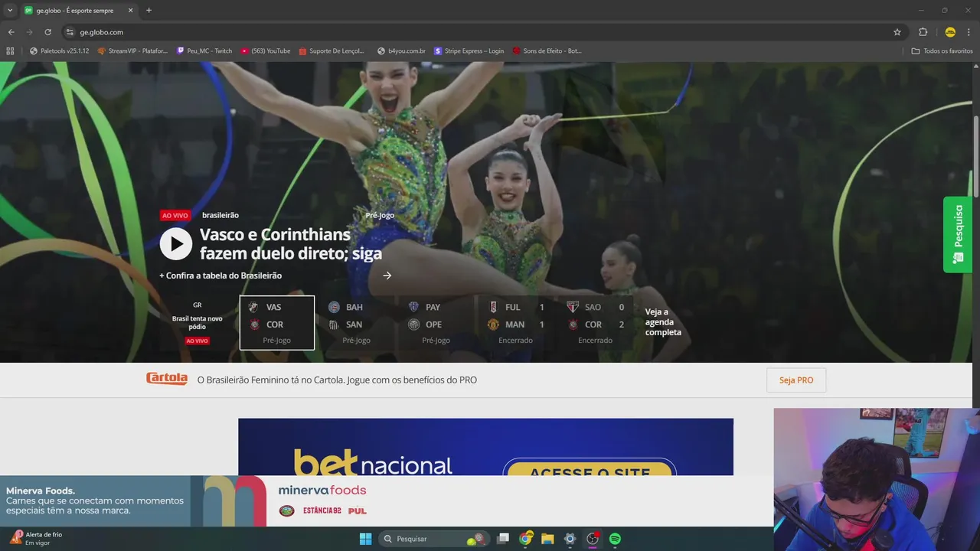Screen dimensions: 980x551
Task: View site information icon in address bar
Action: [70, 32]
